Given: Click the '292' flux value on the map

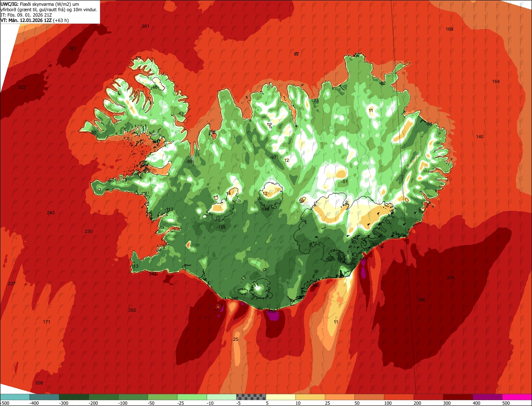Looking at the screenshot, I should click(132, 310).
